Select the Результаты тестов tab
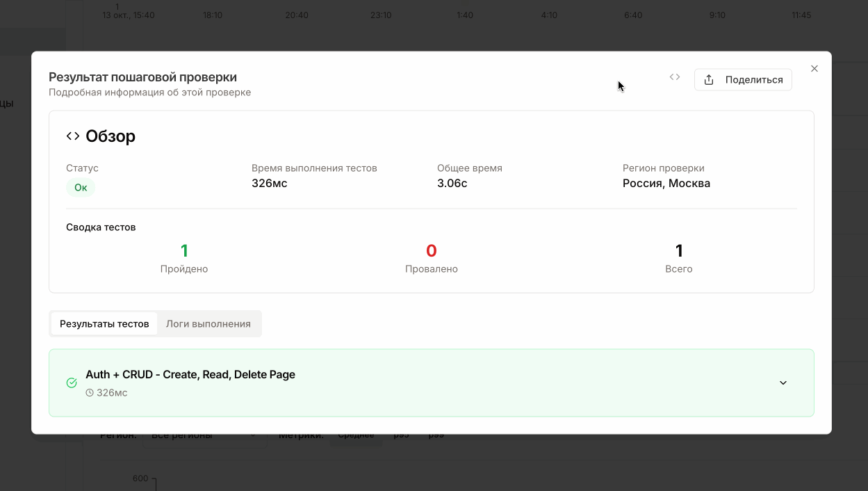 [104, 323]
